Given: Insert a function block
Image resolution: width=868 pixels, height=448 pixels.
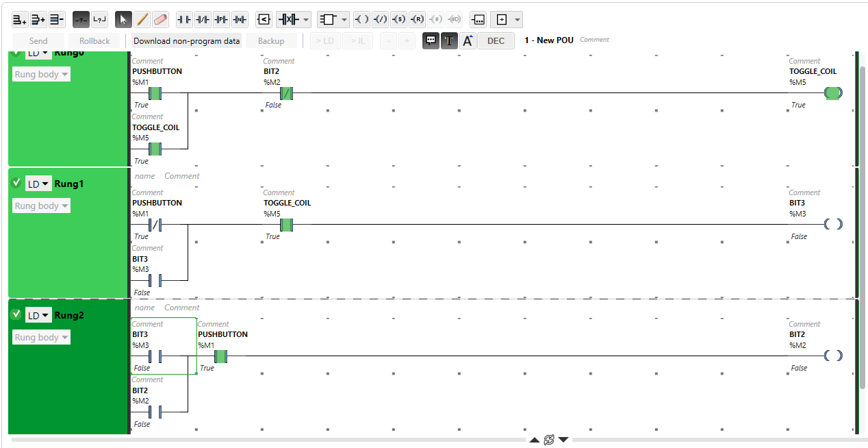Looking at the screenshot, I should [x=329, y=20].
